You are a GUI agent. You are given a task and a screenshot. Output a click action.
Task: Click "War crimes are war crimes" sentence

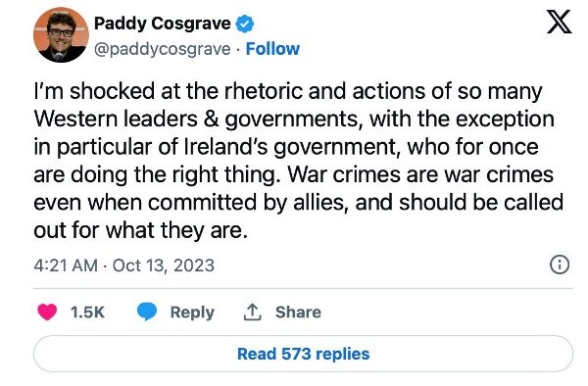(420, 174)
